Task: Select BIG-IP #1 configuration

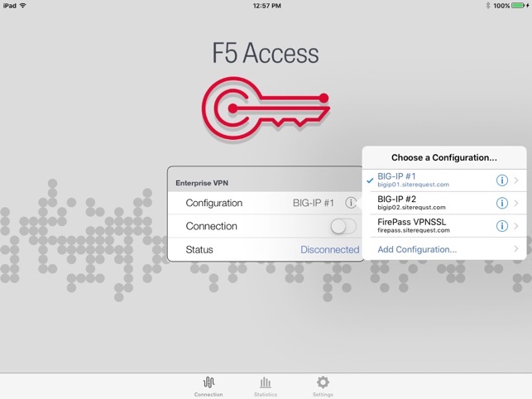Action: click(444, 180)
